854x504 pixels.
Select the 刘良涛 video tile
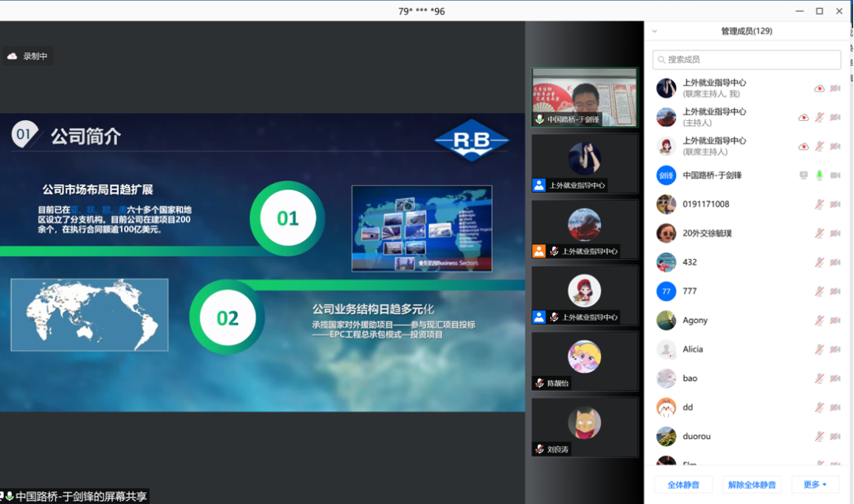pos(584,427)
